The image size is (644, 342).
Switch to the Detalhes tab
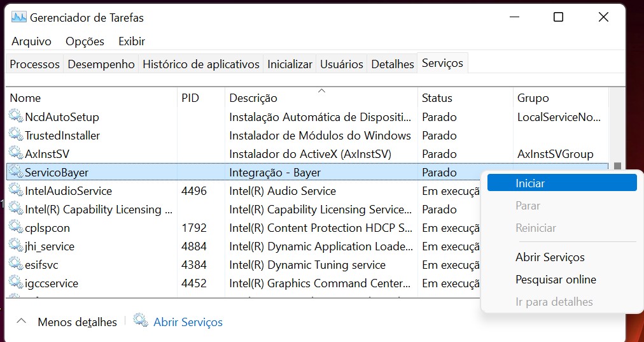392,64
